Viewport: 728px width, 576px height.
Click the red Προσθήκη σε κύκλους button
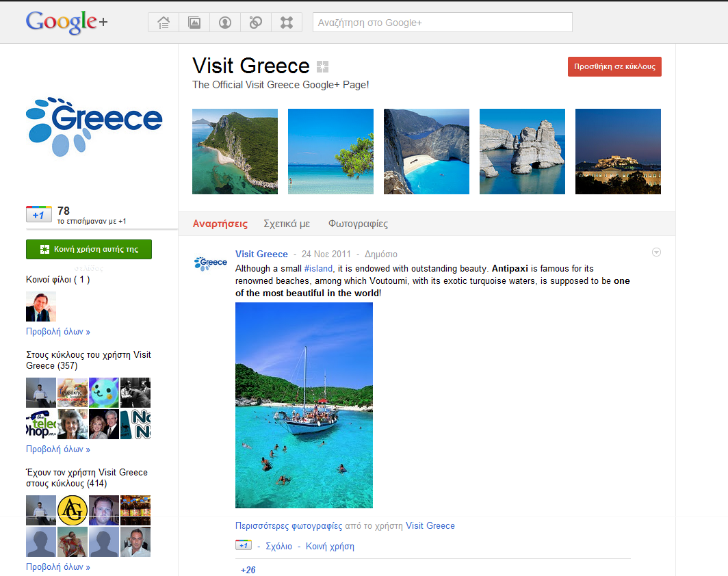click(x=614, y=66)
